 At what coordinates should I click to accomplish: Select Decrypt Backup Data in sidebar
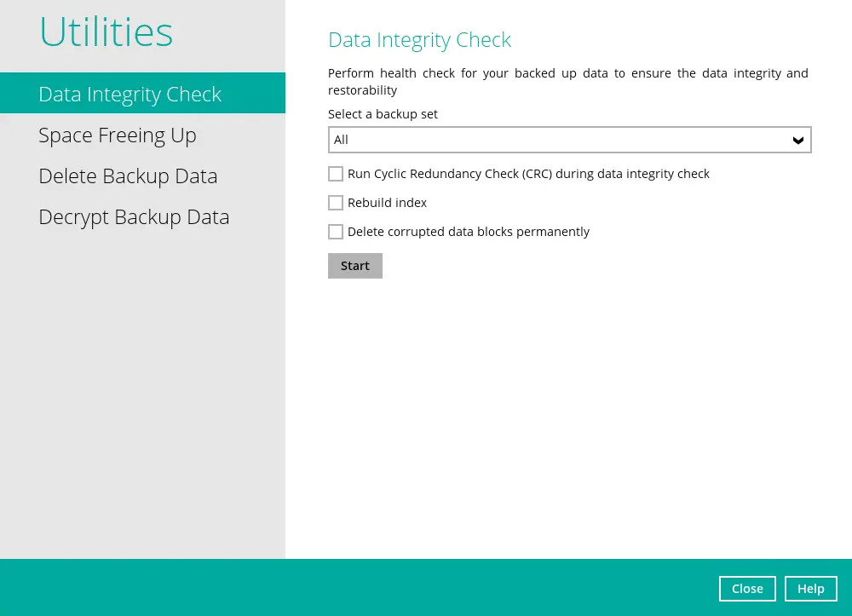click(x=134, y=217)
